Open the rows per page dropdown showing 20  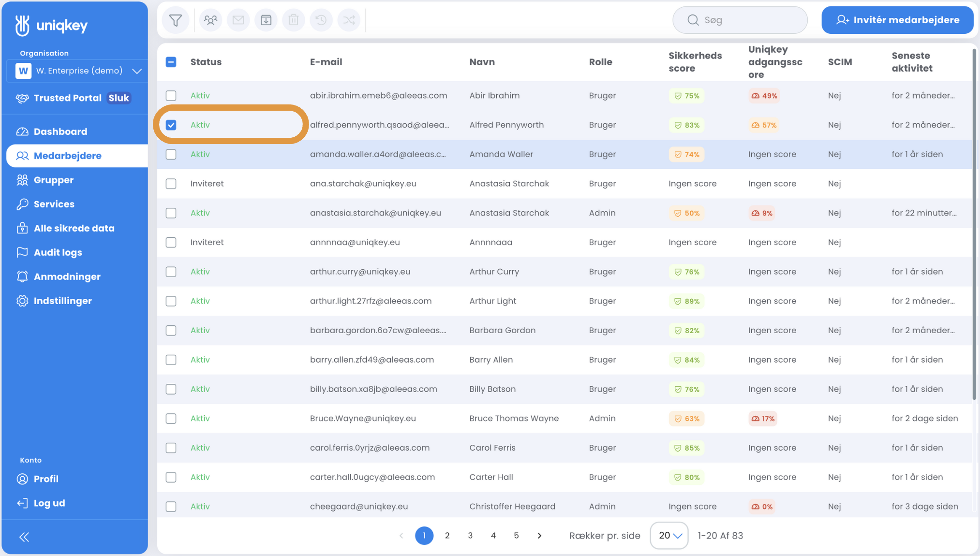pos(669,536)
